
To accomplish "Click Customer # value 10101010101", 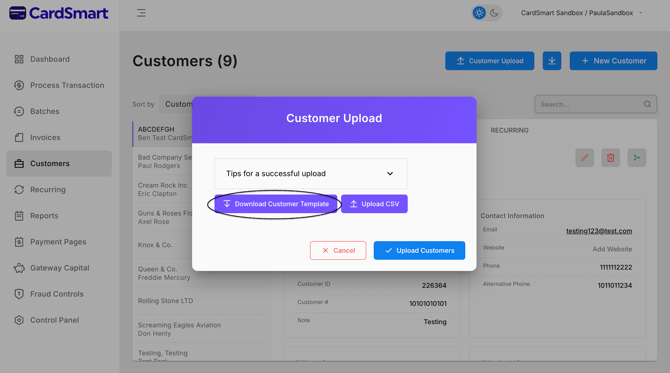I will [428, 303].
